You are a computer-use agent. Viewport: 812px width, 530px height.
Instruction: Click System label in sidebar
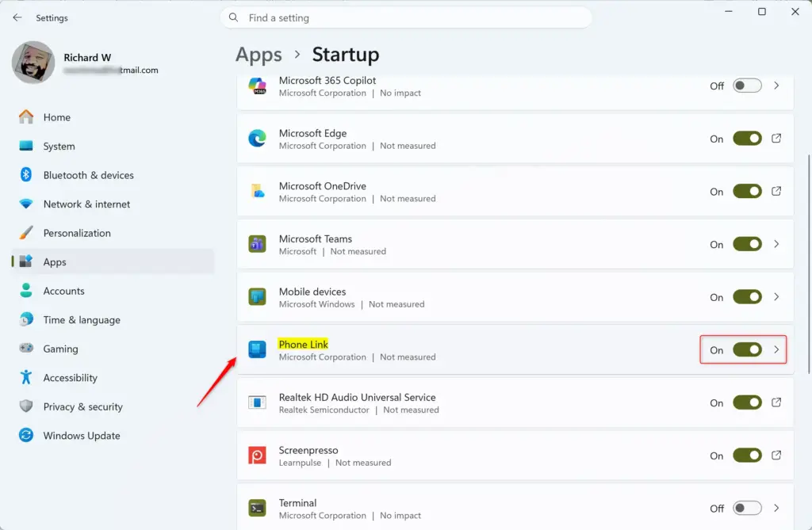(59, 147)
